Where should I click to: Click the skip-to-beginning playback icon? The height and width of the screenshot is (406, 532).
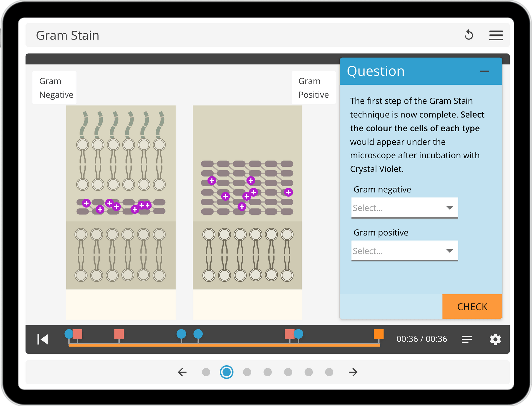[x=42, y=339]
